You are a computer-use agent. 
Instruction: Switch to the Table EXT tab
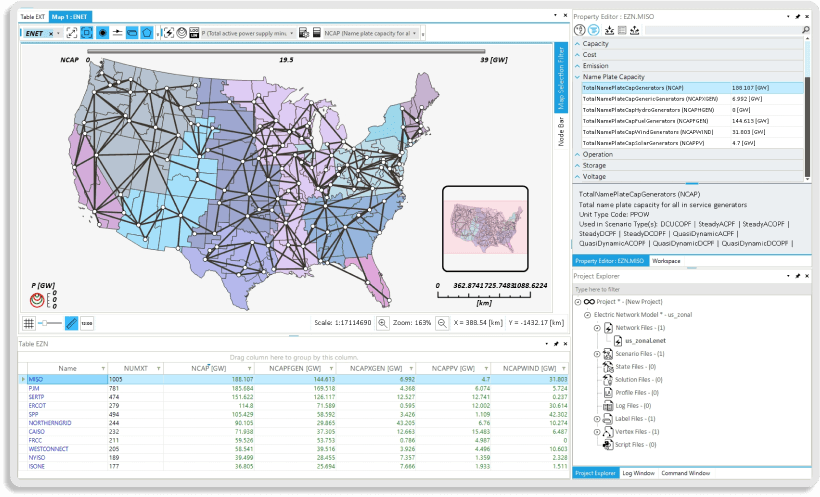point(34,17)
